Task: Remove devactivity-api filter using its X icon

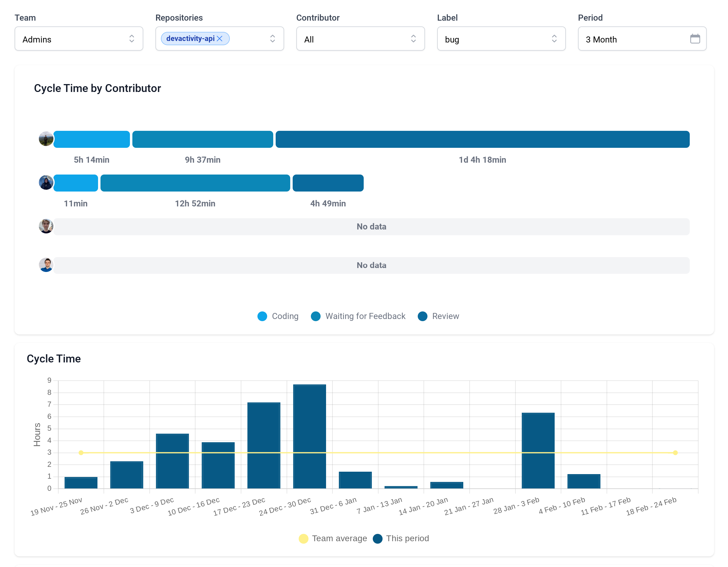Action: (x=220, y=38)
